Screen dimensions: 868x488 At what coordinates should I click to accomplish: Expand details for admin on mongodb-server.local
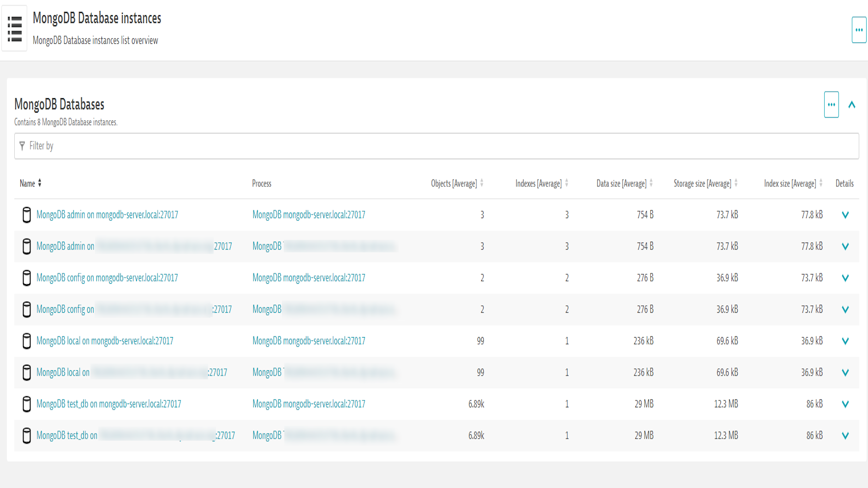click(845, 215)
